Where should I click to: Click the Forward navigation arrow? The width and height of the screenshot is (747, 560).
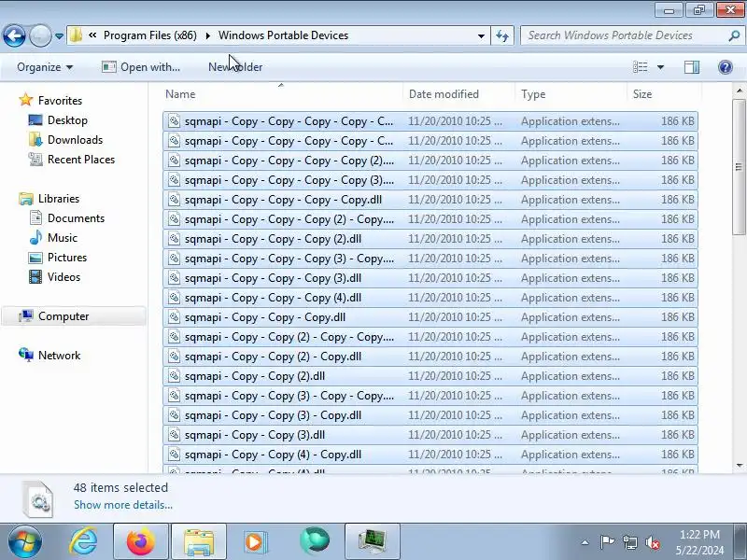(x=40, y=35)
